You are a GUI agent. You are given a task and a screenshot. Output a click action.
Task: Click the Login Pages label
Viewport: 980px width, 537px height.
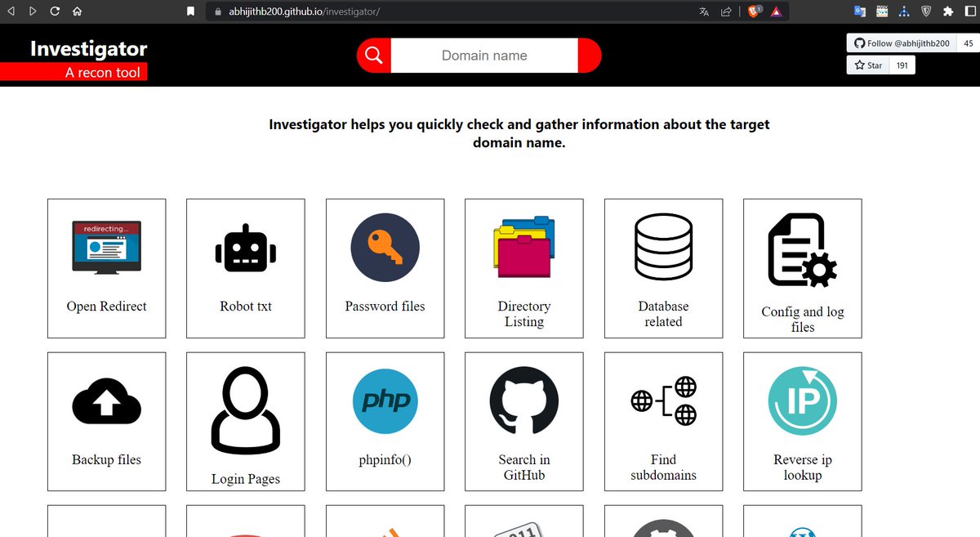pyautogui.click(x=246, y=479)
